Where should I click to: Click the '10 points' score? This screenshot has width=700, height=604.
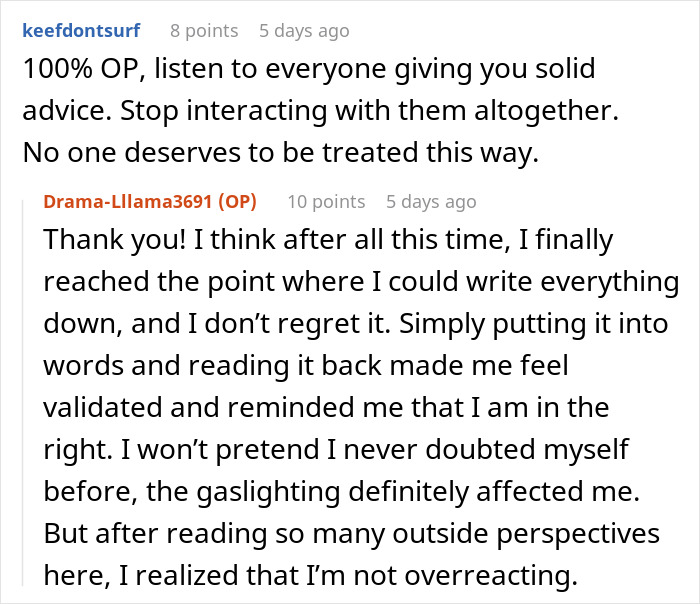326,201
